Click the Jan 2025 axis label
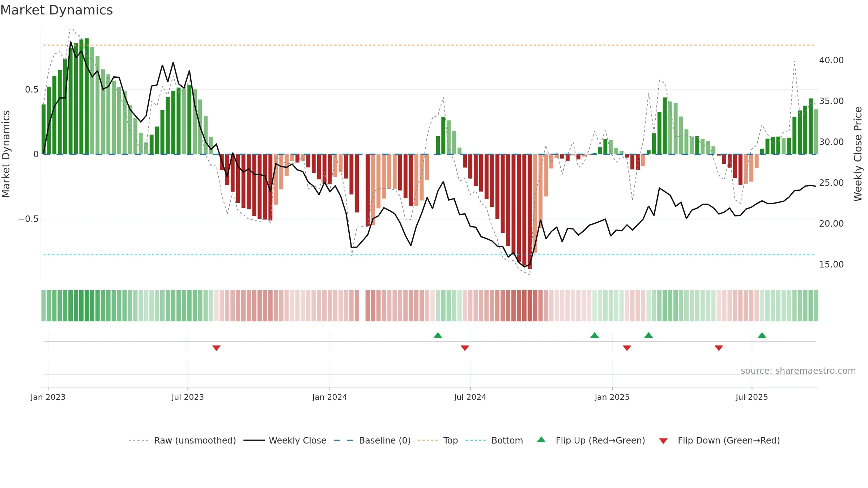The width and height of the screenshot is (868, 488). 612,397
